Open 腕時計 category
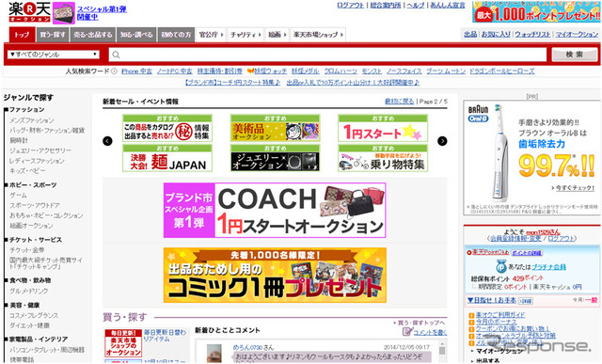 point(19,140)
